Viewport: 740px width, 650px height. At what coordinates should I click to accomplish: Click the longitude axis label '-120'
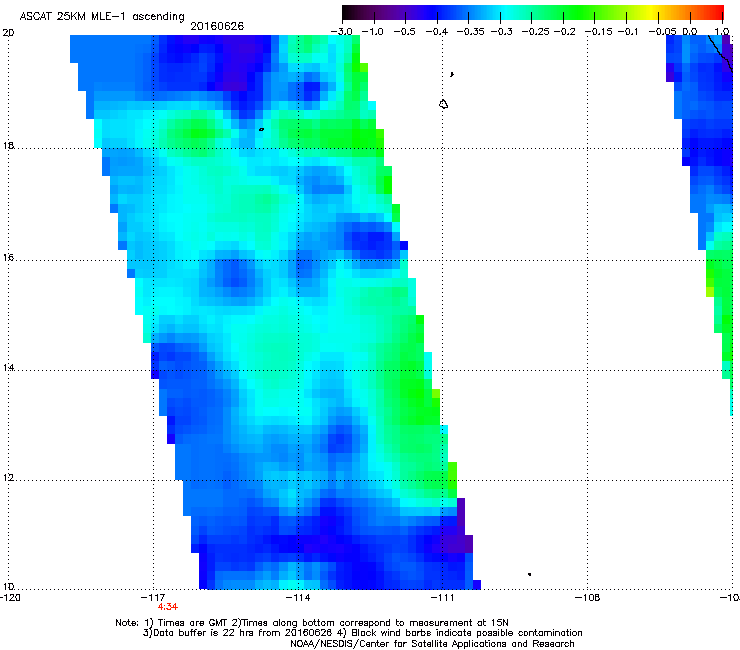click(x=10, y=598)
